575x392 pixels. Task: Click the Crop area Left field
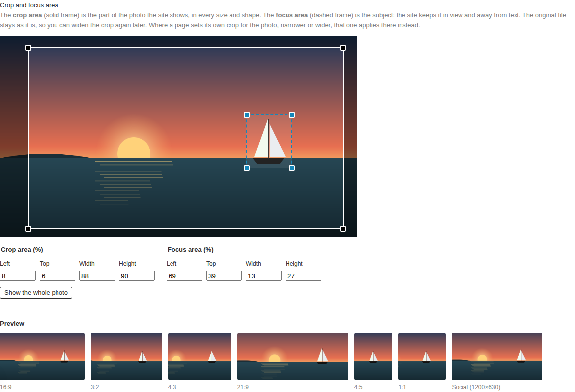[x=18, y=276]
